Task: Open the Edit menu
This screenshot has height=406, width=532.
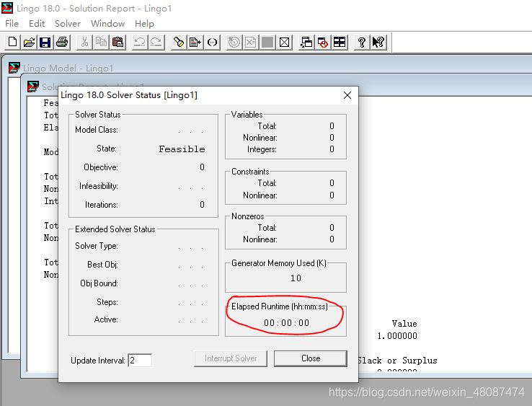Action: [37, 23]
